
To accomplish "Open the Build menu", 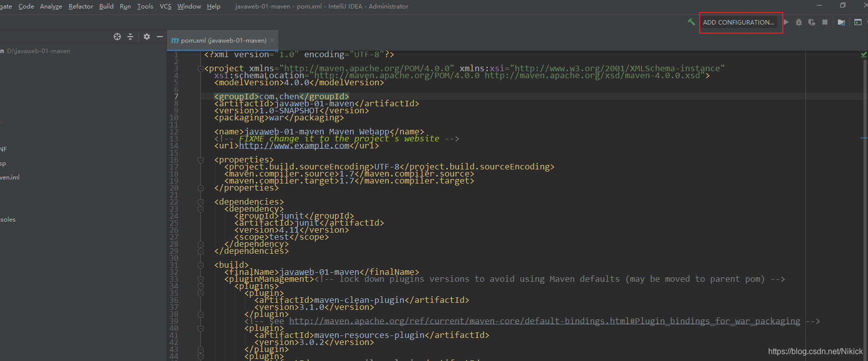I will click(106, 6).
